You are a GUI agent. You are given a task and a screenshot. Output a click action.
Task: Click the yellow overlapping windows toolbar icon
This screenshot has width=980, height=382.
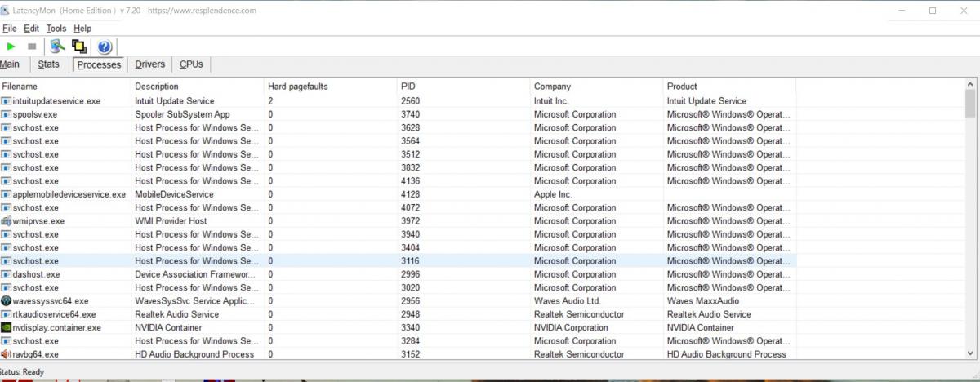point(79,47)
